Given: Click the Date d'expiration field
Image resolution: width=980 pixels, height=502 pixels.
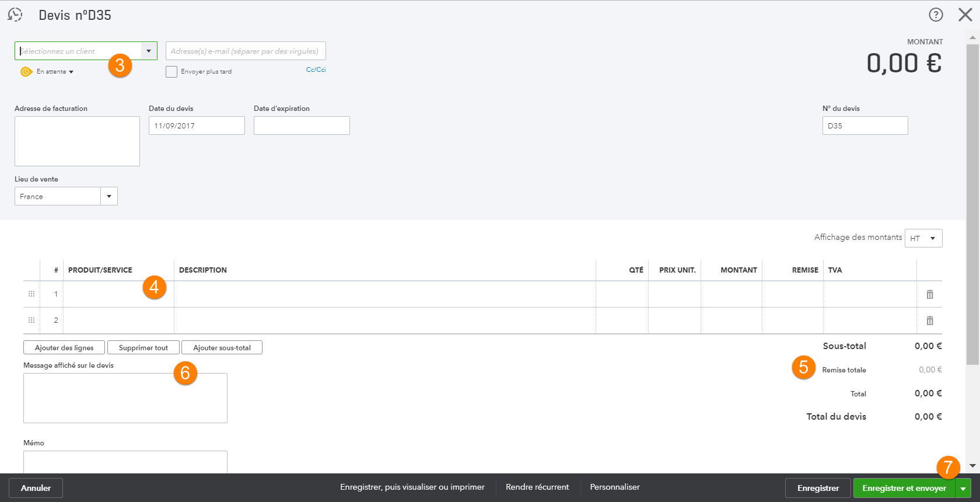Looking at the screenshot, I should (302, 125).
